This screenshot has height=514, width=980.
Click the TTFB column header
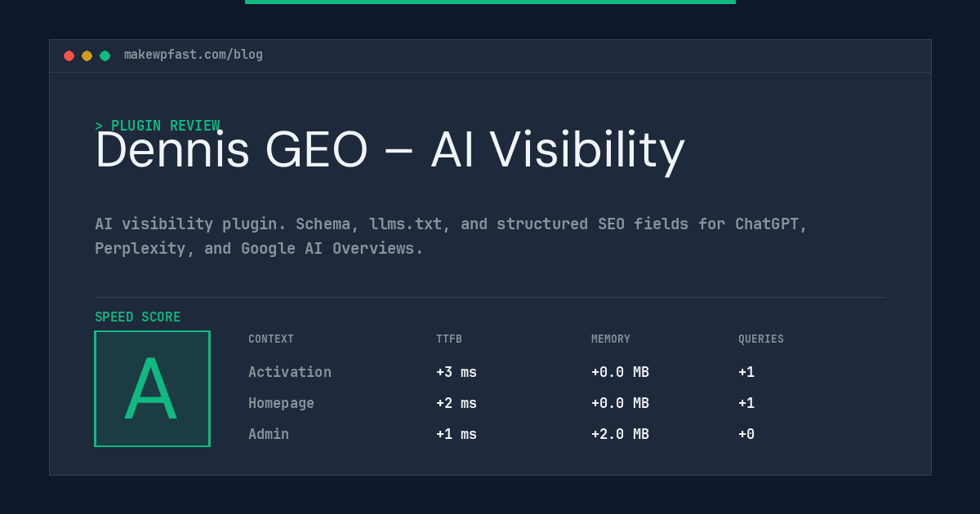(x=449, y=339)
